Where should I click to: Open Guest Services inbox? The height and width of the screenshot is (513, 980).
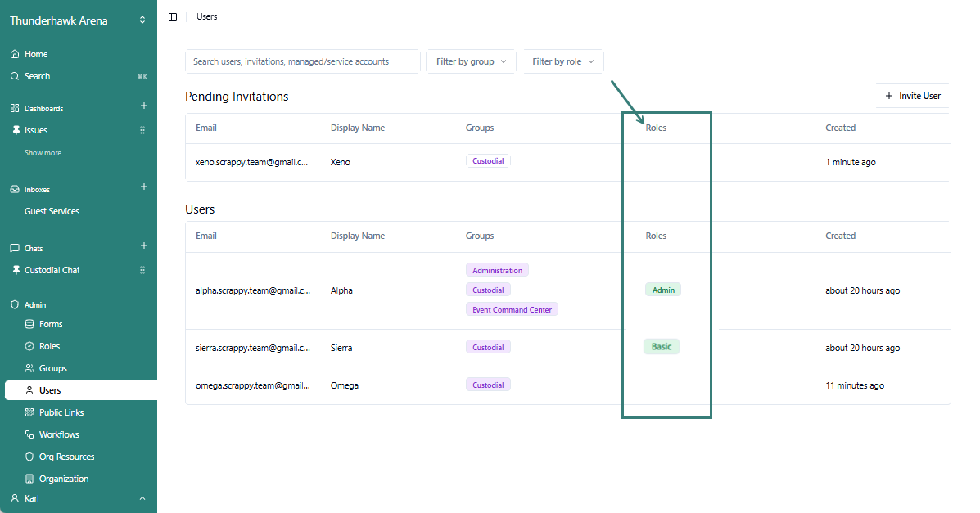tap(52, 211)
